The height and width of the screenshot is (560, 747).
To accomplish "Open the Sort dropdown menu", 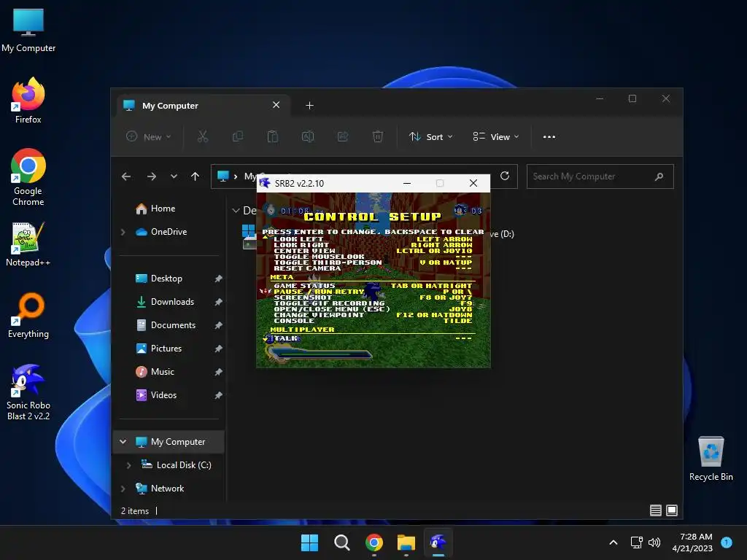I will click(431, 136).
